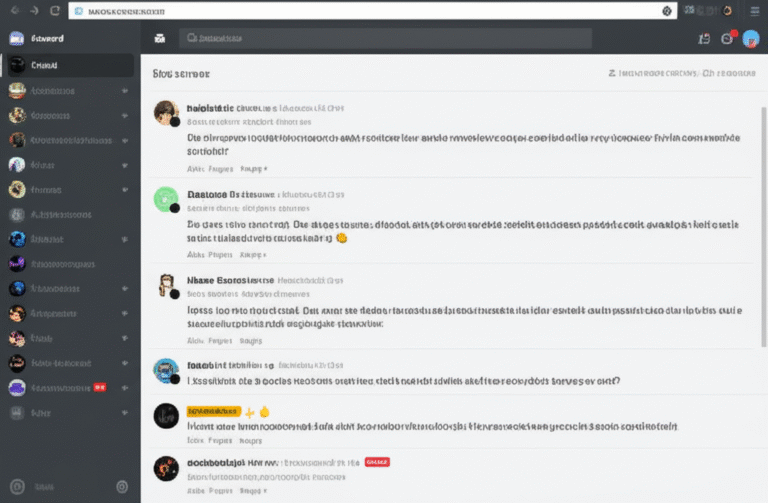Click the browser back arrow

tap(14, 10)
